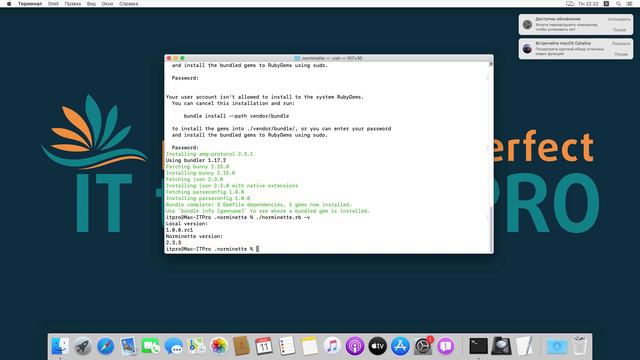Click line 'Fetching parseconfig 1.0.8'

205,192
